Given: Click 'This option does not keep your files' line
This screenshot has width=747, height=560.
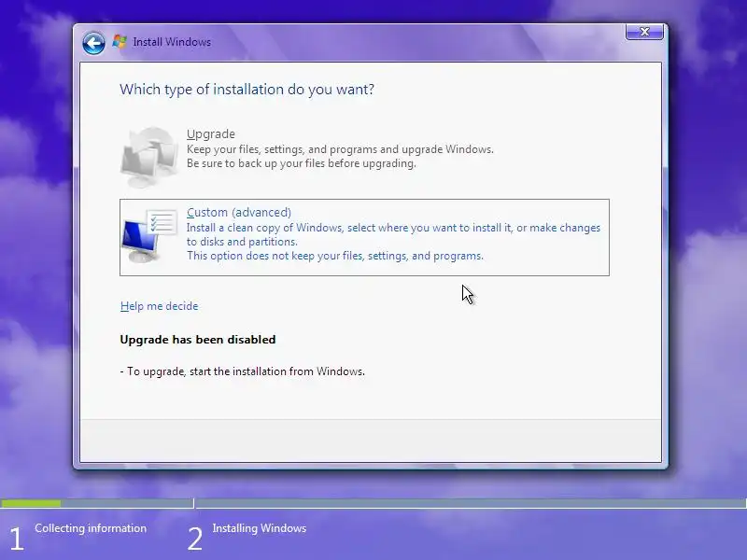Looking at the screenshot, I should [x=335, y=256].
